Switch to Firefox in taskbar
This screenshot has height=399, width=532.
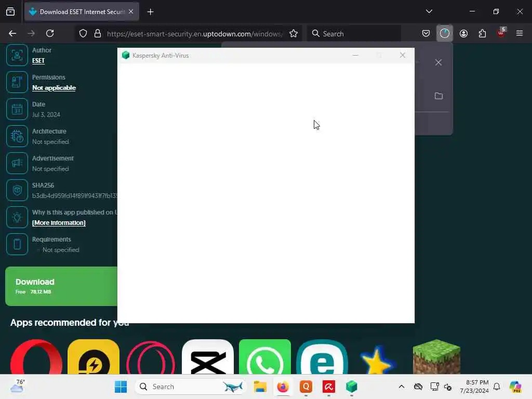click(x=283, y=387)
